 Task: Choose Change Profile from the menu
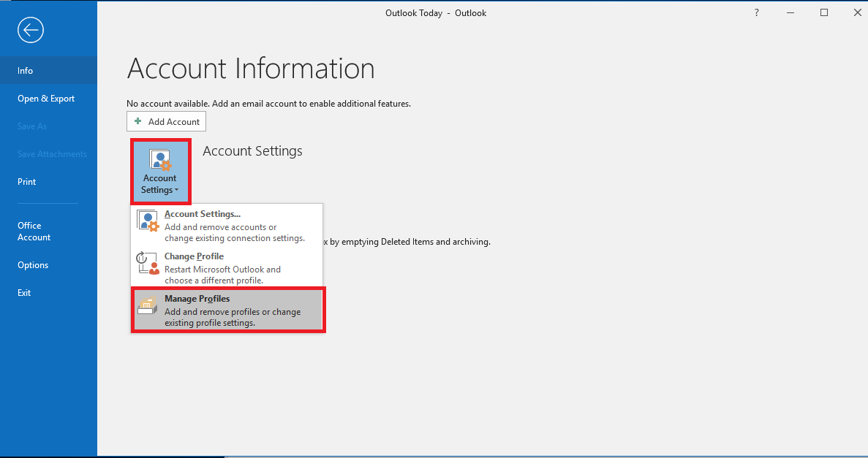[x=227, y=268]
